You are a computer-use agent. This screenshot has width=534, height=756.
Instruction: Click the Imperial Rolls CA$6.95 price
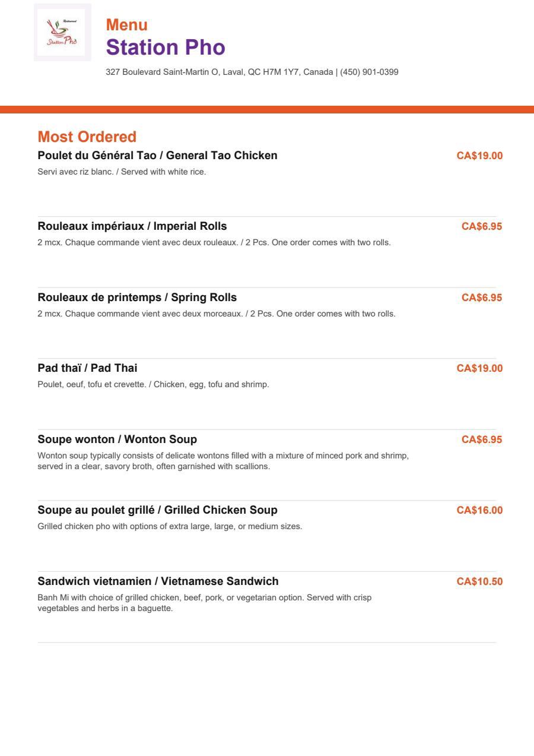coord(482,226)
